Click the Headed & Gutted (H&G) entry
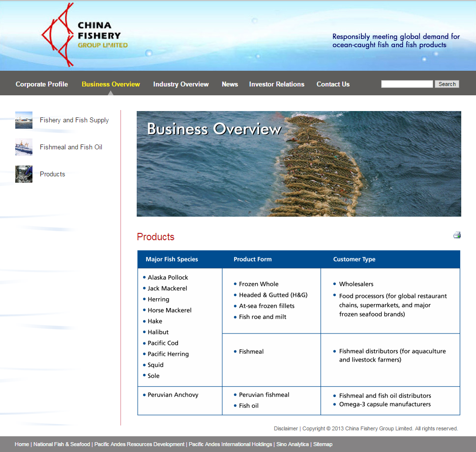The image size is (476, 452). point(273,295)
